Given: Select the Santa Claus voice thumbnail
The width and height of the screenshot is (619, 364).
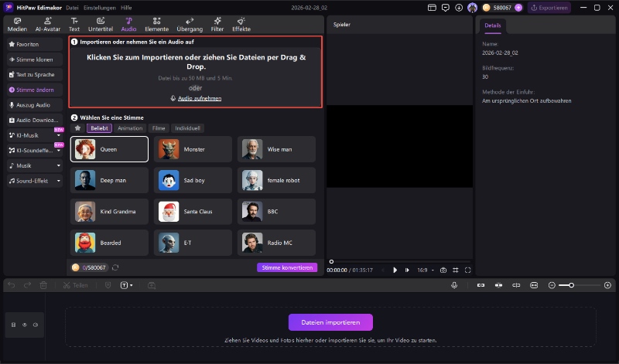Looking at the screenshot, I should (x=169, y=211).
